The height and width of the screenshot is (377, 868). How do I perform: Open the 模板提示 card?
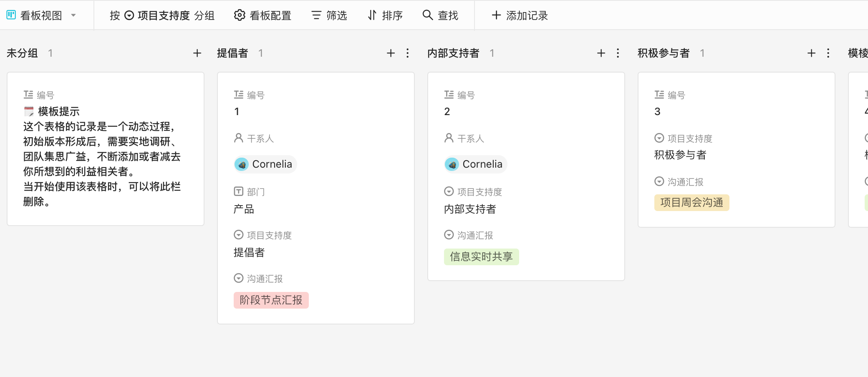pyautogui.click(x=105, y=149)
